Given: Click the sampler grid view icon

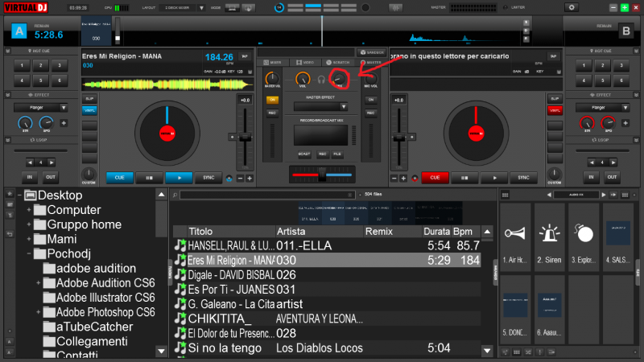Looking at the screenshot, I should point(506,195).
